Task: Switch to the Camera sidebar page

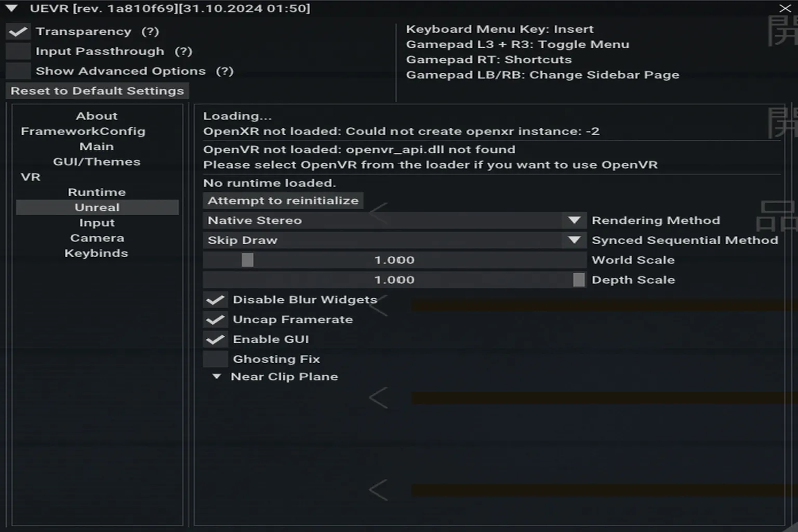Action: pyautogui.click(x=97, y=238)
